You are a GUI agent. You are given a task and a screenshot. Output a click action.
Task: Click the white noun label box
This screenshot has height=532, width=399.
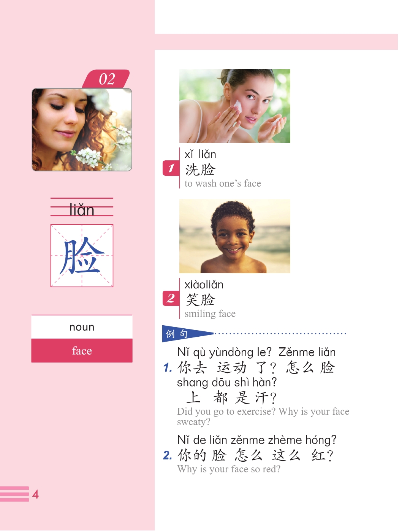click(x=82, y=327)
